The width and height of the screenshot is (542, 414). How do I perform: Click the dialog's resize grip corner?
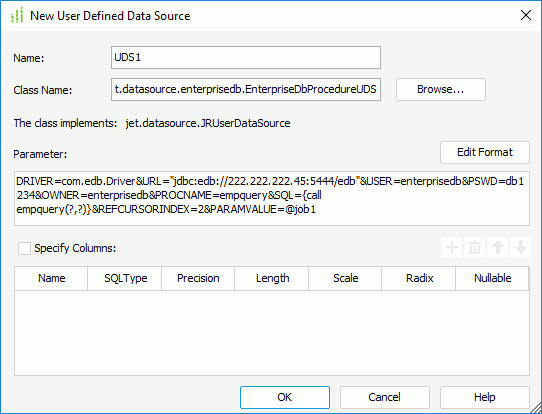coord(535,407)
